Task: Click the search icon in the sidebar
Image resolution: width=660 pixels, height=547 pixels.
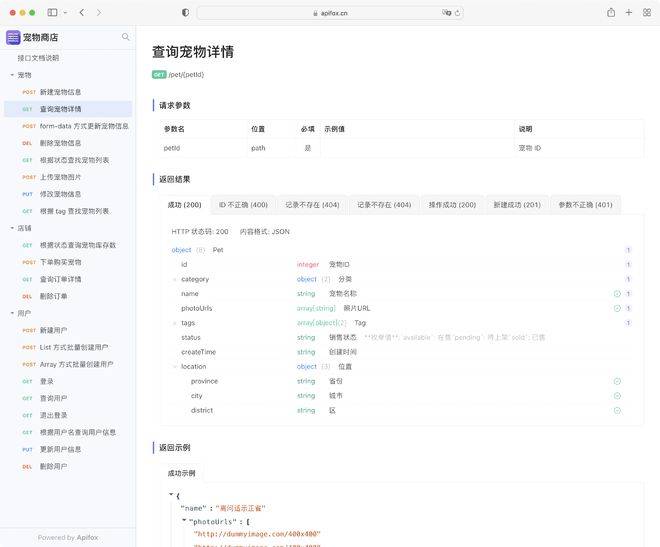Action: (126, 37)
